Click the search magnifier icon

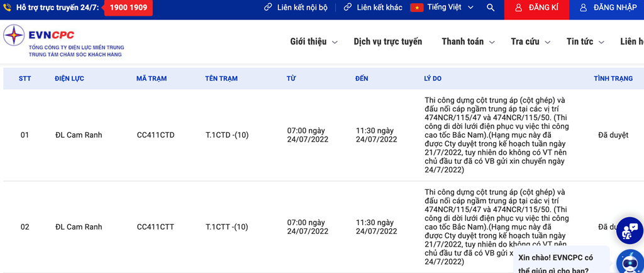[491, 8]
